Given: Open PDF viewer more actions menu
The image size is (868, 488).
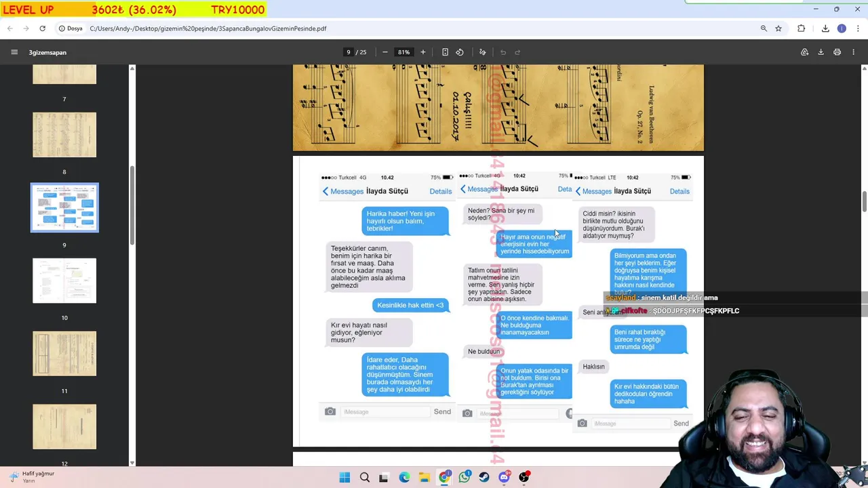Looking at the screenshot, I should click(x=854, y=52).
